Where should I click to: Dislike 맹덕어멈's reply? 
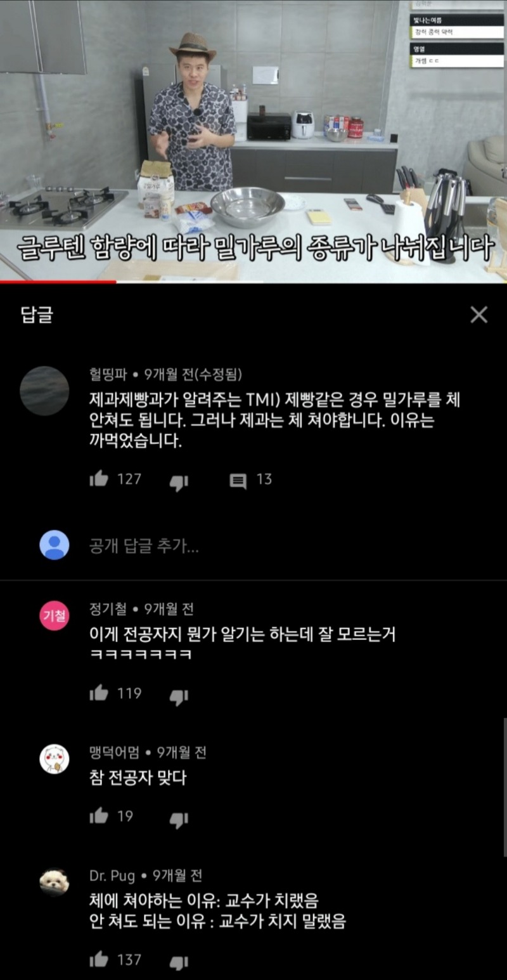tap(179, 819)
